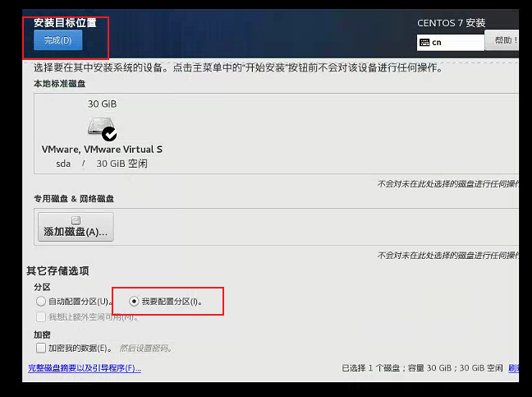
Task: Click the 专用磁盘 & 网络磁盘 label
Action: (x=74, y=199)
